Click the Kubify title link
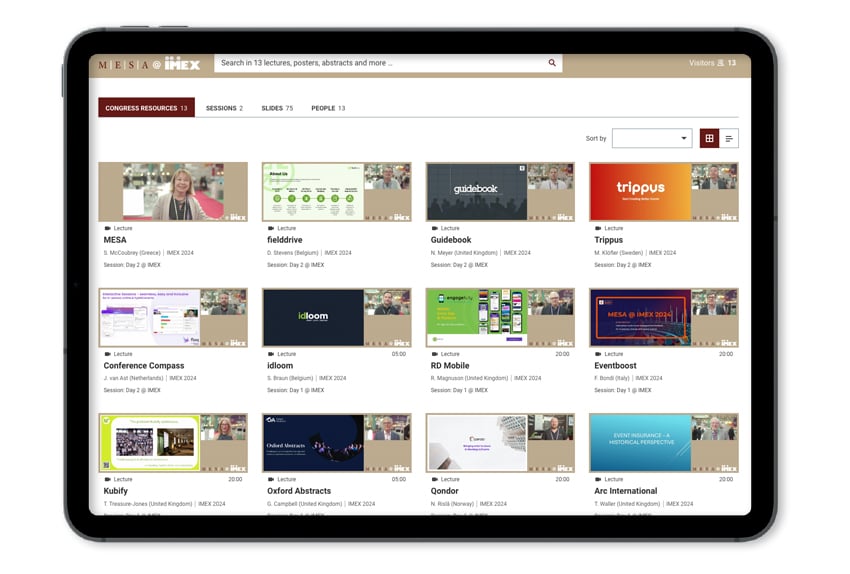Image resolution: width=850 pixels, height=574 pixels. pyautogui.click(x=115, y=491)
